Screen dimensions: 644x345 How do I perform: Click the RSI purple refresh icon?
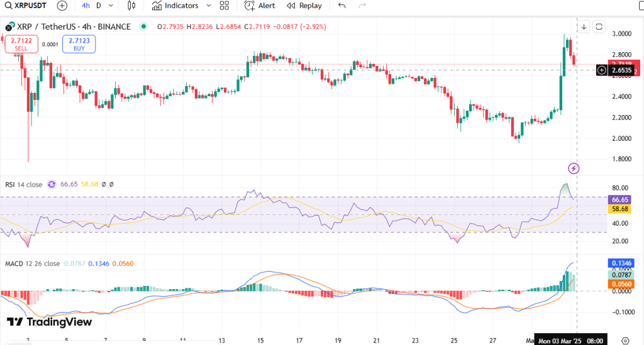pyautogui.click(x=52, y=185)
